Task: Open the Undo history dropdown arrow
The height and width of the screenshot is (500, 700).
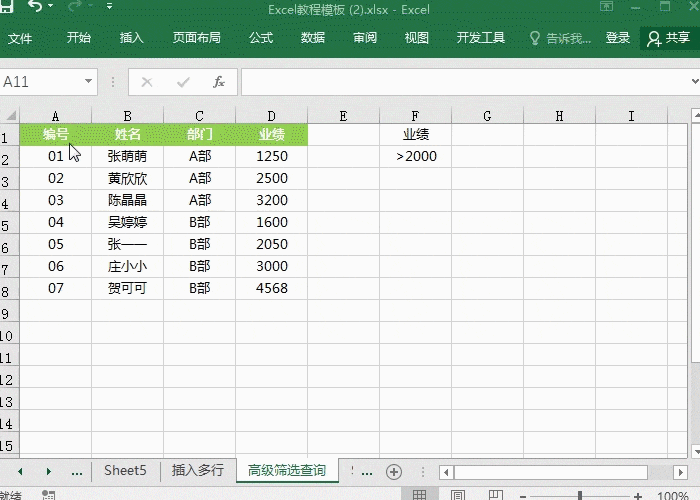Action: [x=50, y=5]
